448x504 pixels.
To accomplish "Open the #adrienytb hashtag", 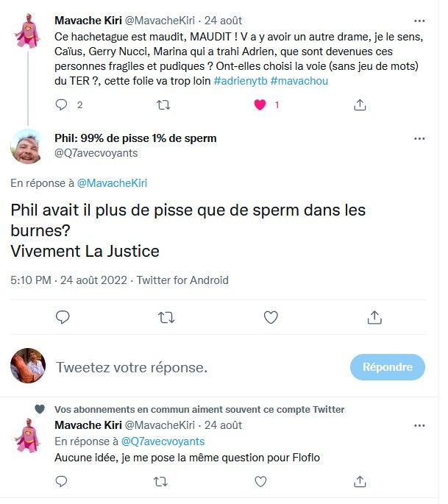I will (241, 81).
